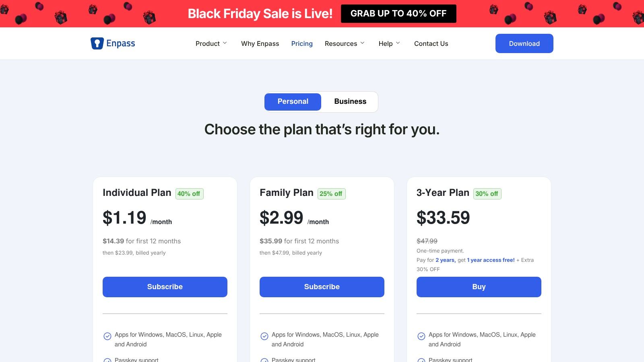
Task: Subscribe to the Individual Plan
Action: pos(165,287)
